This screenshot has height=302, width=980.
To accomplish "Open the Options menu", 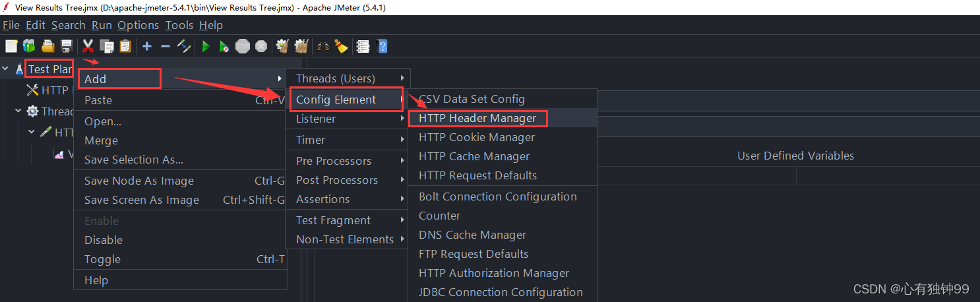I will pyautogui.click(x=138, y=25).
